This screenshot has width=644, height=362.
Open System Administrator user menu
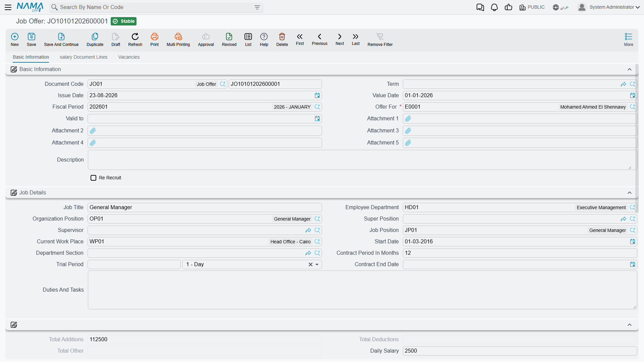point(609,7)
